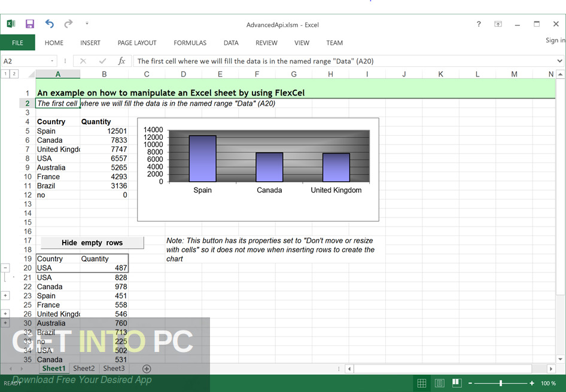Click the Name Box showing A2
Image resolution: width=566 pixels, height=392 pixels.
coord(25,61)
